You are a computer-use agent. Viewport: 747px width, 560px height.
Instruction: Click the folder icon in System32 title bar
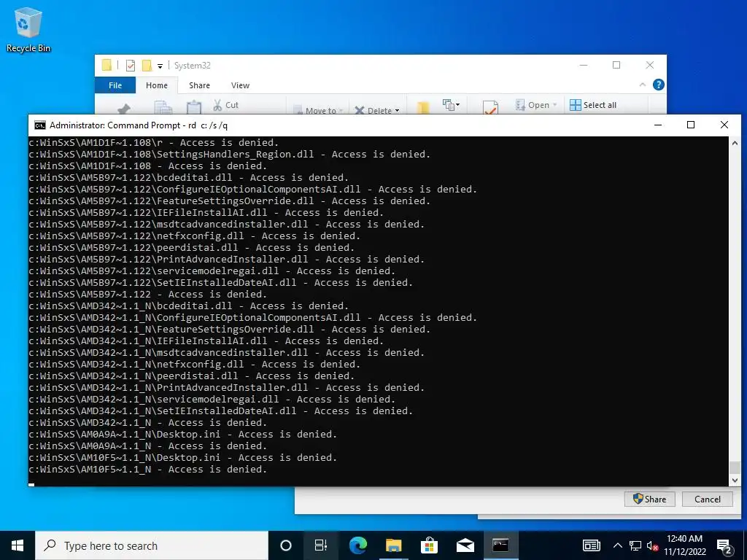[107, 65]
